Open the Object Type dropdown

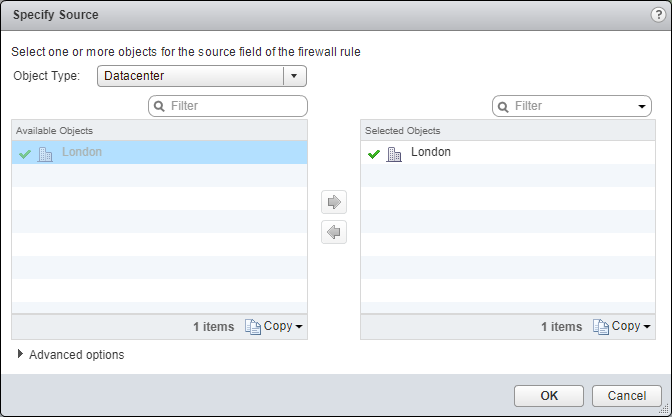(294, 77)
